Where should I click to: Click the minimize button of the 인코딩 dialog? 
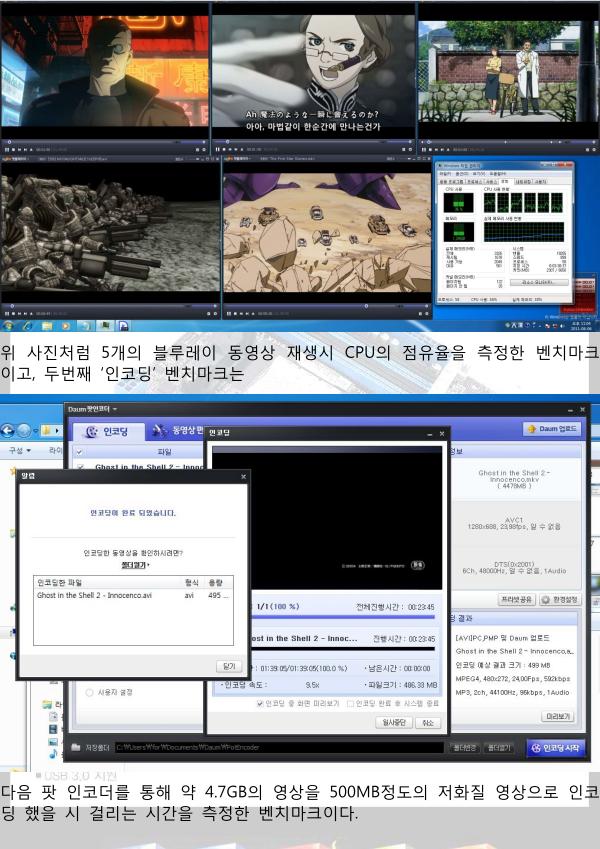coord(430,434)
